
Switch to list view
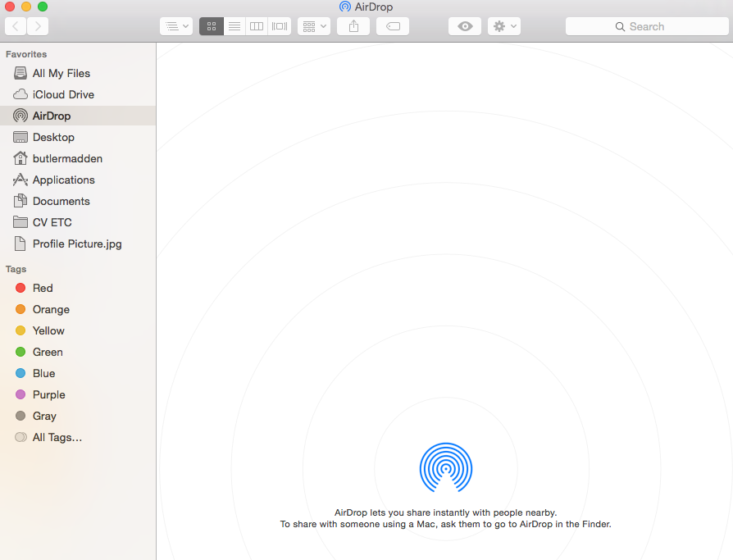(234, 26)
